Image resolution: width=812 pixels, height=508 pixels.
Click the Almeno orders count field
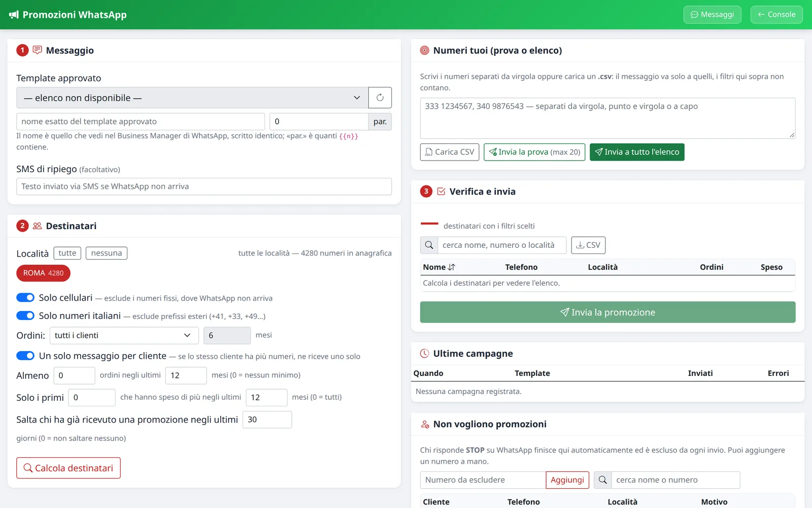pos(74,375)
